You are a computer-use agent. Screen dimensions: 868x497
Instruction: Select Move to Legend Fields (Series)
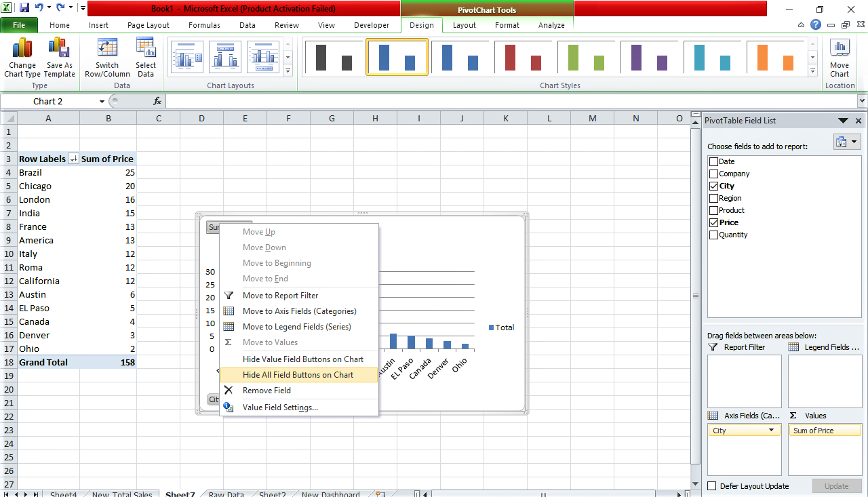(x=299, y=327)
